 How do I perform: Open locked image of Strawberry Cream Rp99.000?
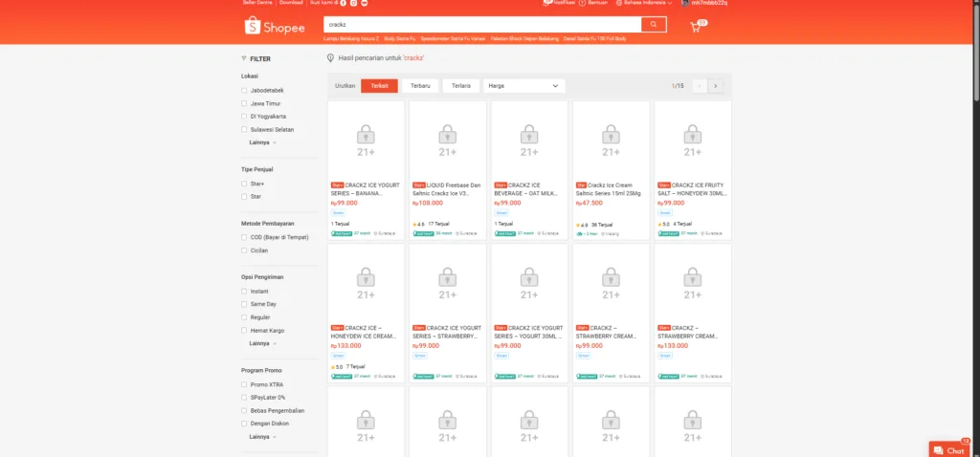[x=612, y=282]
